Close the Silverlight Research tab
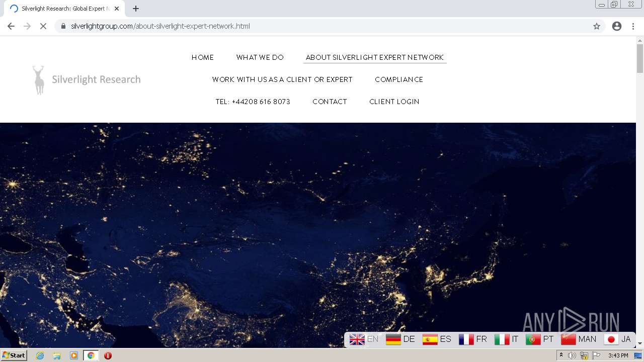 click(117, 9)
